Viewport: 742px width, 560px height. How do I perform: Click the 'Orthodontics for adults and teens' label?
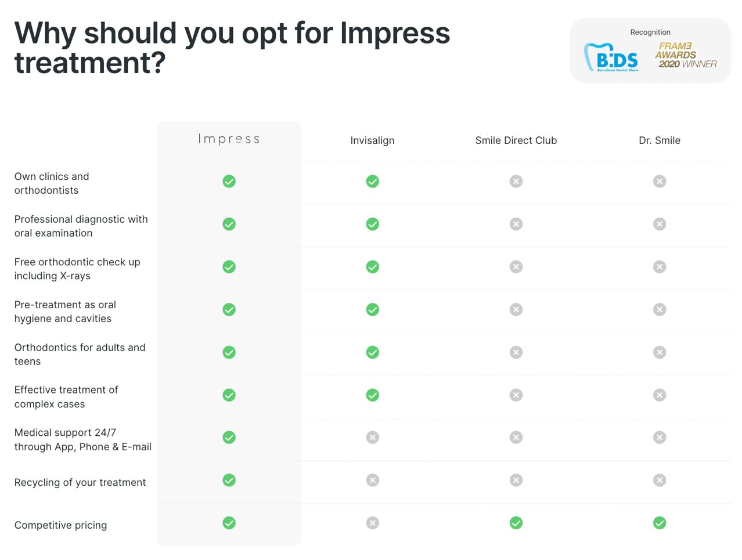80,354
